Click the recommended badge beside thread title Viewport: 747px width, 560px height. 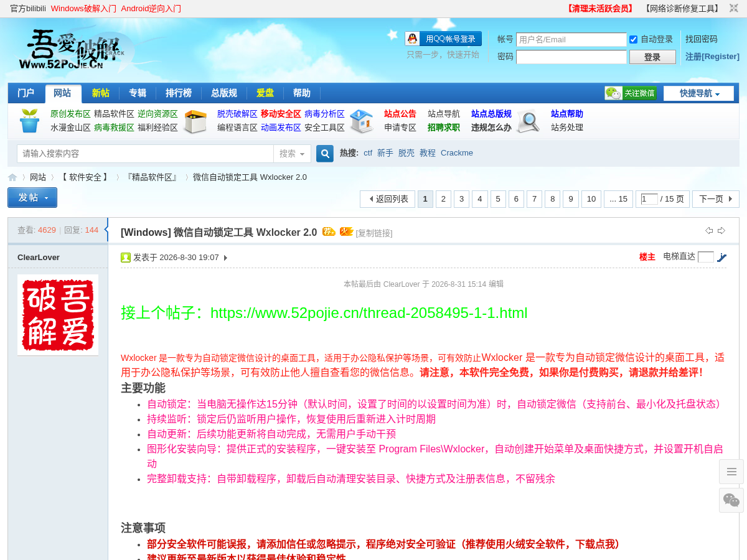pos(329,231)
